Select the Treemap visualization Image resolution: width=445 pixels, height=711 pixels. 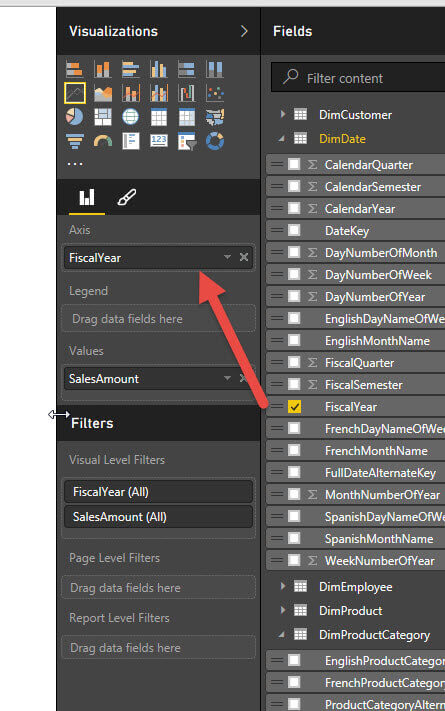click(103, 117)
